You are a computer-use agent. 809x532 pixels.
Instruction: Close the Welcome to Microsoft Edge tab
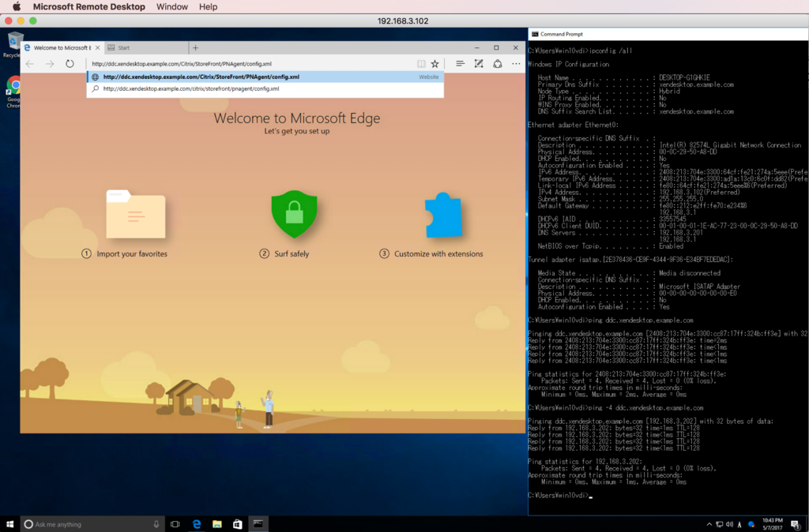point(97,48)
